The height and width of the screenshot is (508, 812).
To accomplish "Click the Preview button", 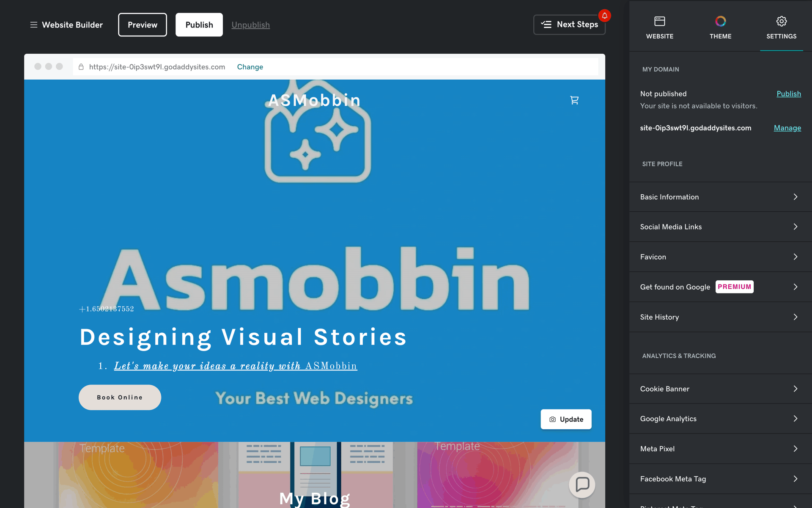I will point(143,25).
